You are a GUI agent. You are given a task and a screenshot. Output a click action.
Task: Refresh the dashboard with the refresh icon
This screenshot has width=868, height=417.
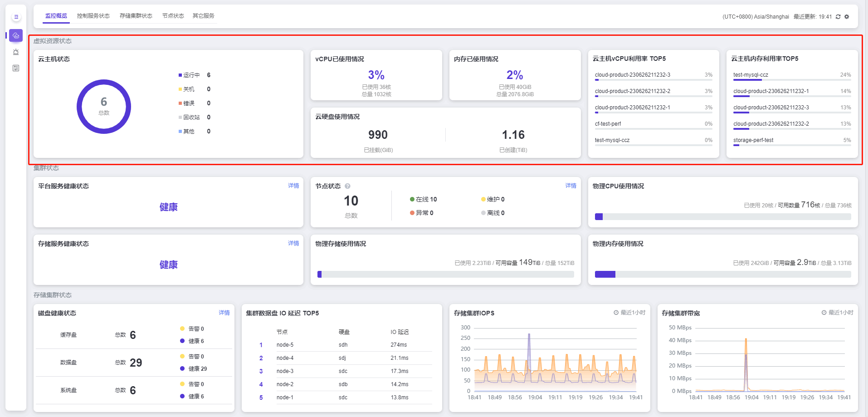pyautogui.click(x=838, y=17)
